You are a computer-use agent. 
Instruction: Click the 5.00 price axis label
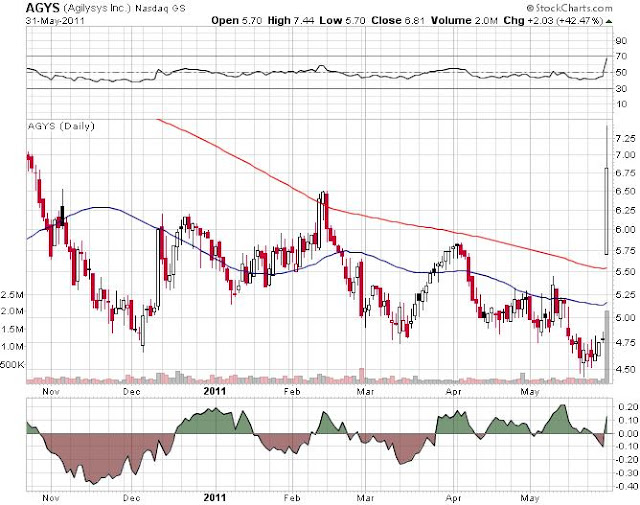[x=625, y=318]
